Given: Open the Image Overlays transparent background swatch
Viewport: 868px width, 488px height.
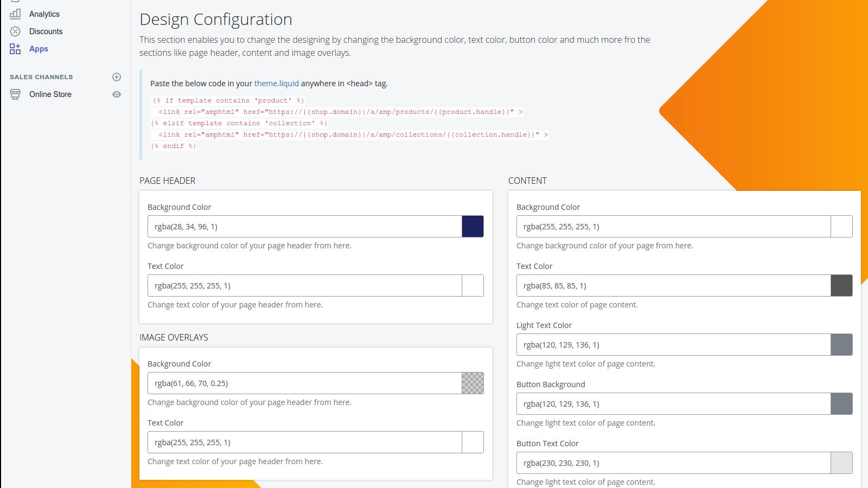Looking at the screenshot, I should [473, 382].
